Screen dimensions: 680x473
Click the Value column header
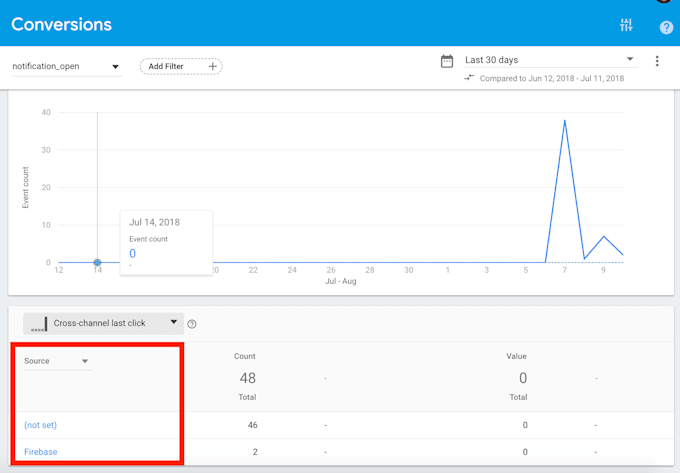click(x=516, y=356)
